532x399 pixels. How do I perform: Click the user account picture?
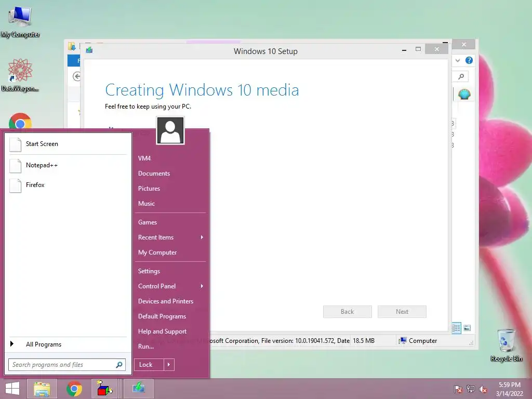tap(170, 130)
